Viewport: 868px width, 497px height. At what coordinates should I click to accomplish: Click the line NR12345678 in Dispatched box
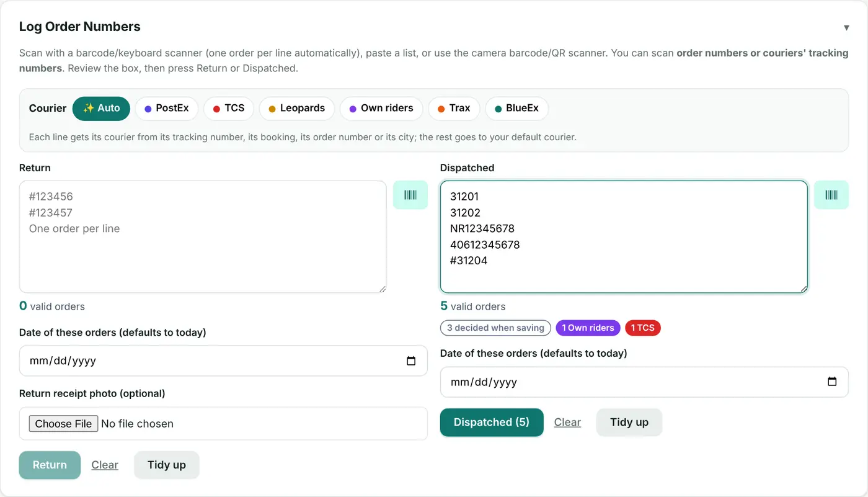(482, 229)
